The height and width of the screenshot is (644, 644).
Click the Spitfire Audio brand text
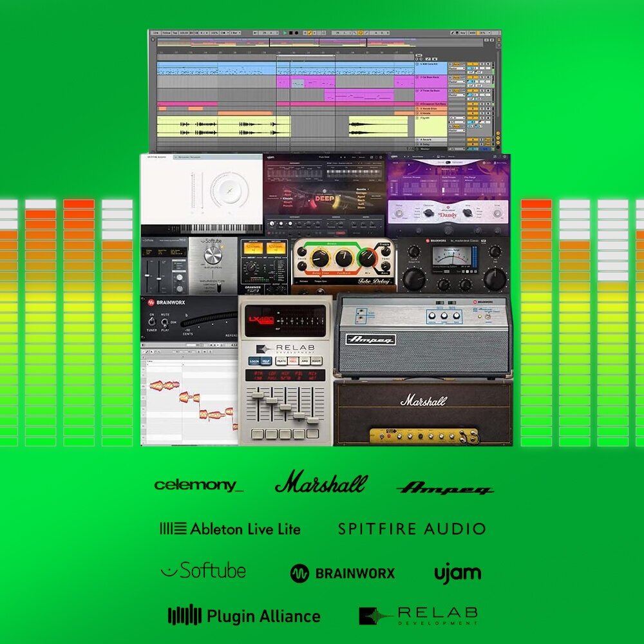pyautogui.click(x=412, y=529)
